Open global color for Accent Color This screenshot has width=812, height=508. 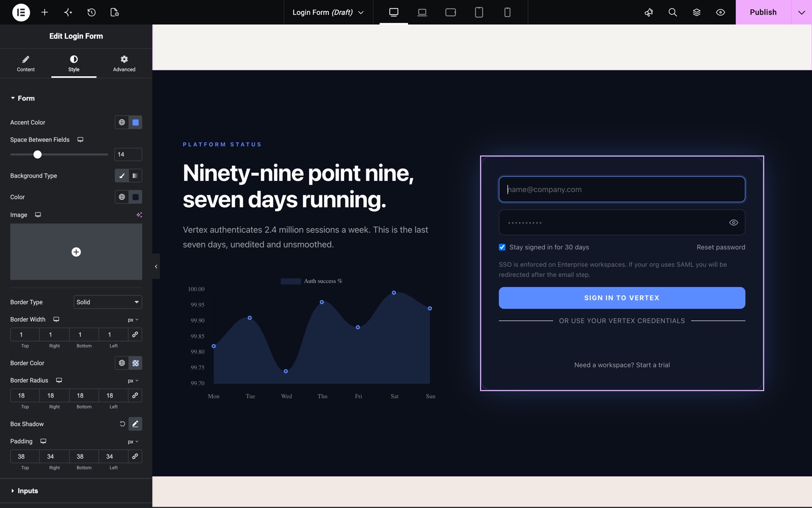[x=122, y=122]
